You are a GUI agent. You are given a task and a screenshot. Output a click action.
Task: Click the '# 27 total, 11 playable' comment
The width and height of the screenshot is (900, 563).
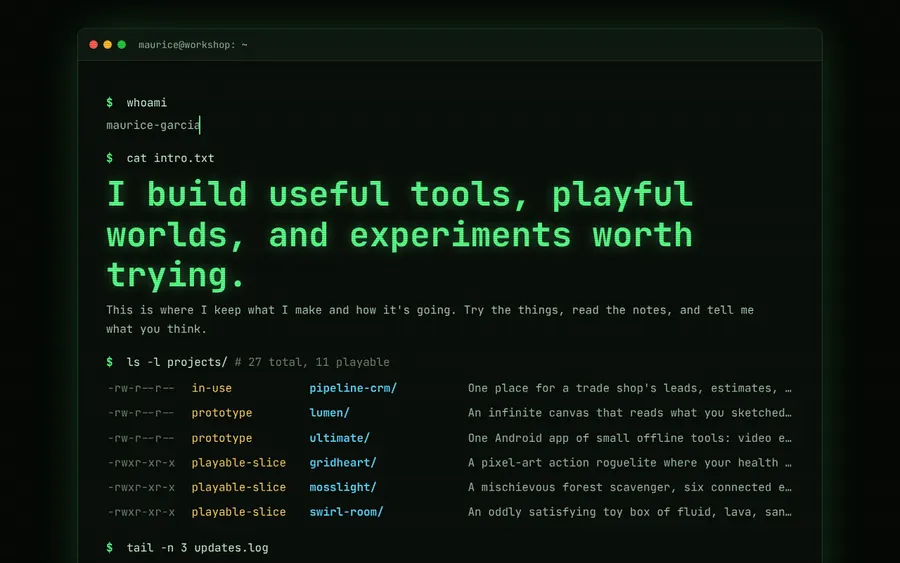[x=312, y=362]
